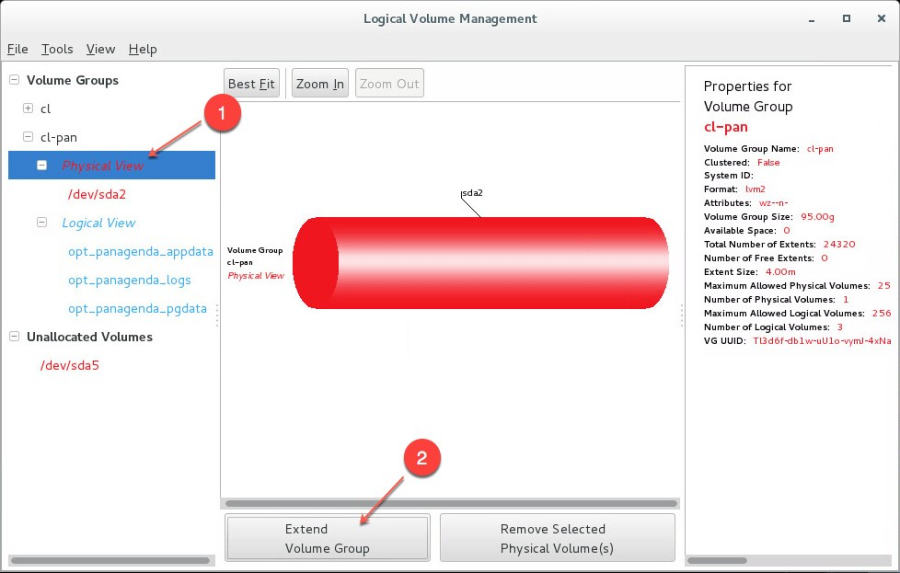Click the Best Fit toolbar button

(251, 84)
